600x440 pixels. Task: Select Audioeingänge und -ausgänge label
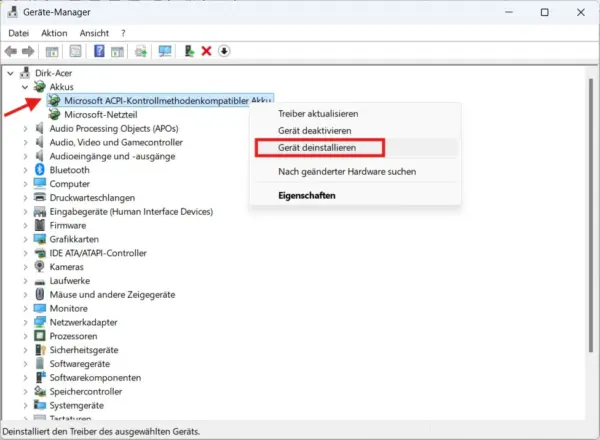point(112,156)
